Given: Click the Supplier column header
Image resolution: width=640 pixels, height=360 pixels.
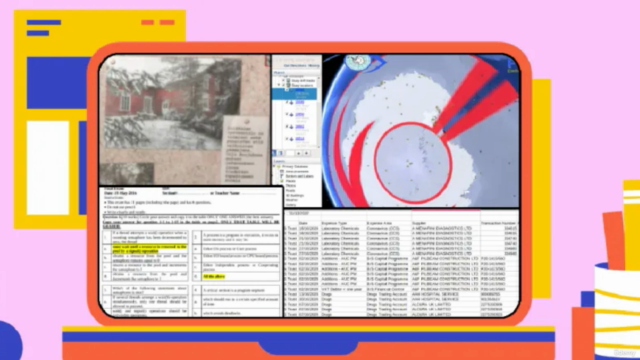Looking at the screenshot, I should point(419,223).
